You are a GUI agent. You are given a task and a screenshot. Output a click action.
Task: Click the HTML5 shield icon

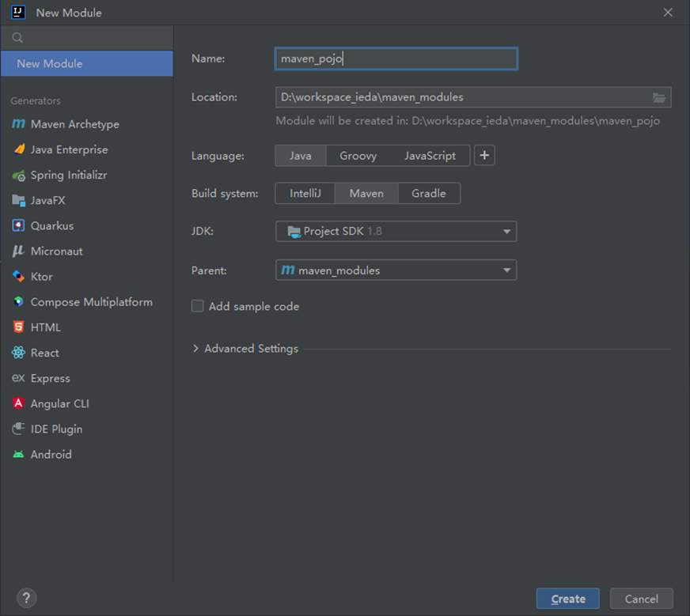pos(18,327)
